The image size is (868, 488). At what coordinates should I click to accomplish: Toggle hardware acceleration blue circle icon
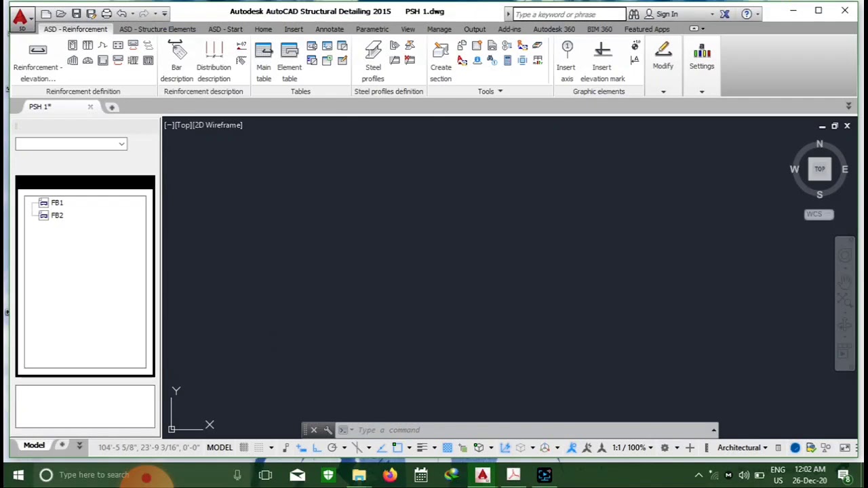[795, 447]
